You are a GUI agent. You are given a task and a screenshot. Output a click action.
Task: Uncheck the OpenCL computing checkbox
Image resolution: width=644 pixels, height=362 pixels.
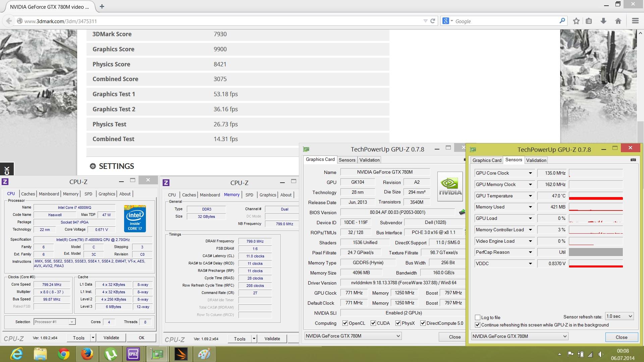[x=345, y=323]
